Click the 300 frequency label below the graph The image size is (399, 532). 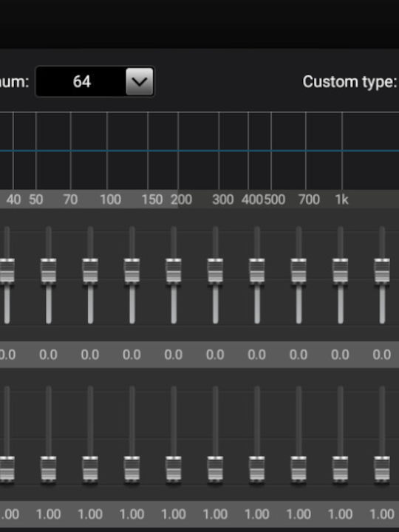[223, 199]
